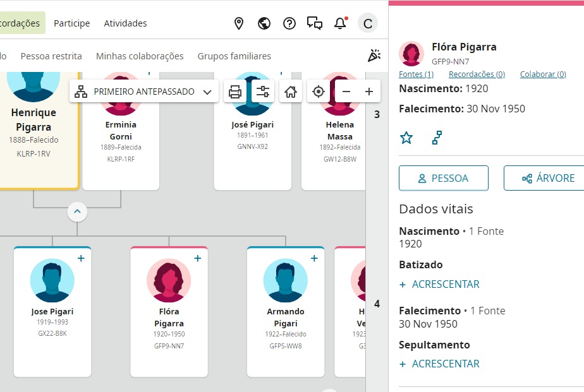Click Armando Pigari name

[x=285, y=318]
